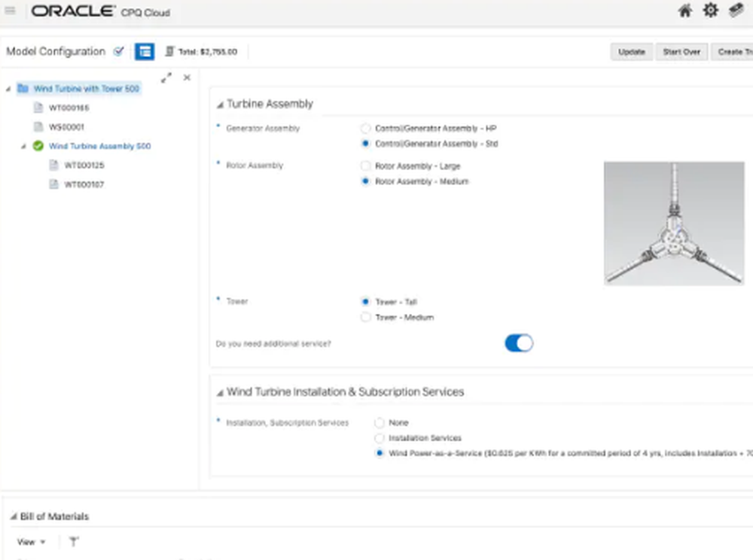Click the receipt icon beside Total
The width and height of the screenshot is (753, 560).
pyautogui.click(x=169, y=51)
